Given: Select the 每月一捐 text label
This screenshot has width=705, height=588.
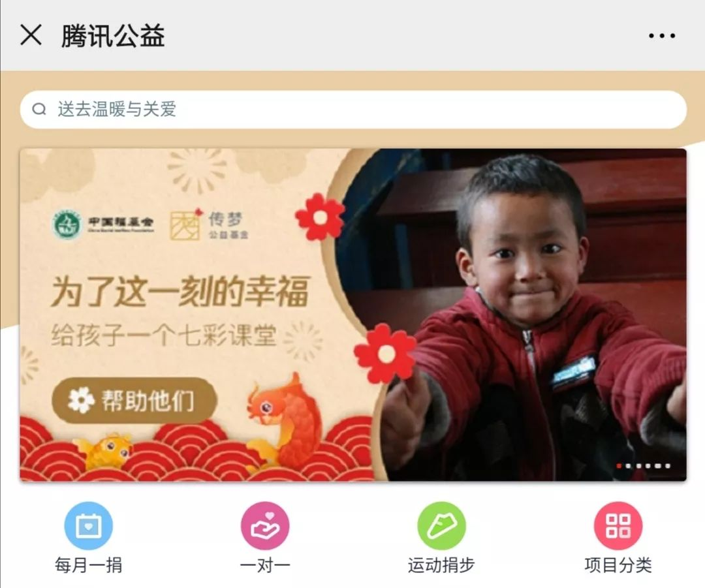Looking at the screenshot, I should click(x=89, y=565).
